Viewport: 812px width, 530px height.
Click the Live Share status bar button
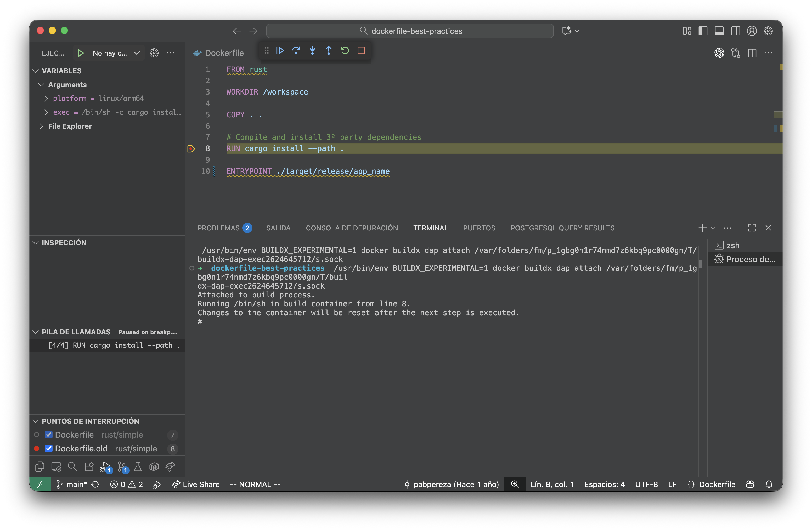tap(195, 484)
